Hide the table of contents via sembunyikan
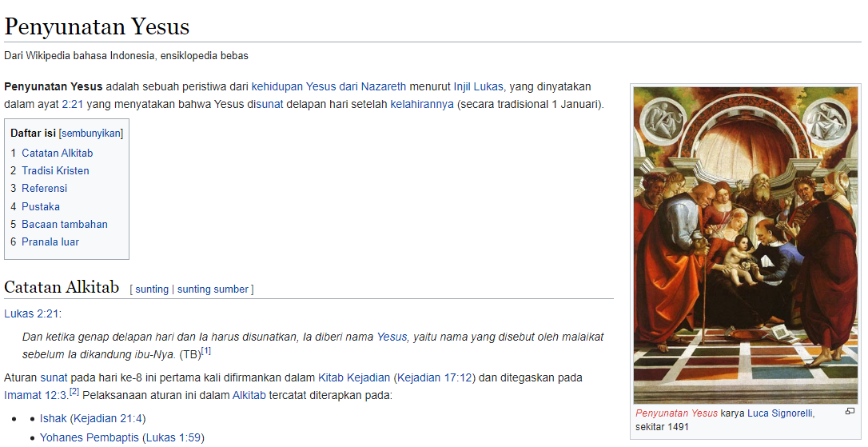 click(91, 134)
